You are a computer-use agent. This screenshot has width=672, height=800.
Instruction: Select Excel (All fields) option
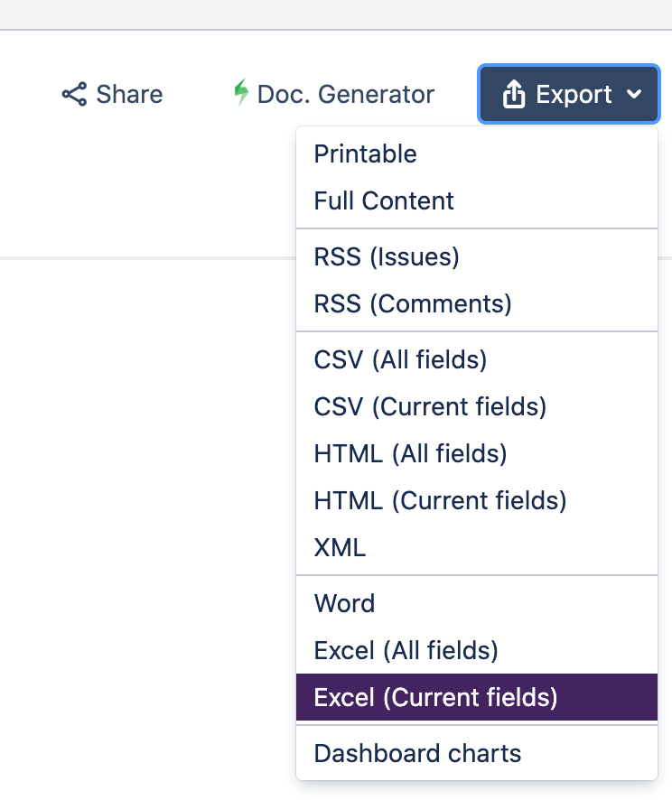406,650
